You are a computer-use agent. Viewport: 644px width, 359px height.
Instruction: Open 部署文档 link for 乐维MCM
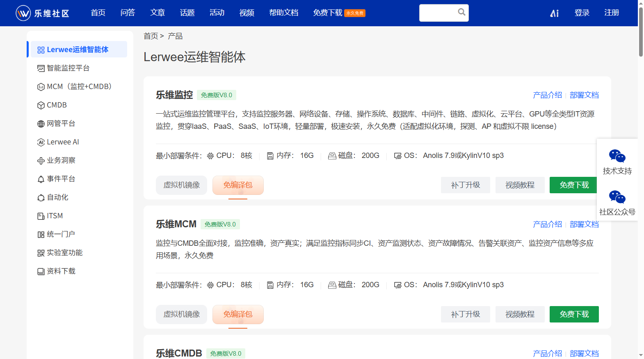(x=584, y=224)
